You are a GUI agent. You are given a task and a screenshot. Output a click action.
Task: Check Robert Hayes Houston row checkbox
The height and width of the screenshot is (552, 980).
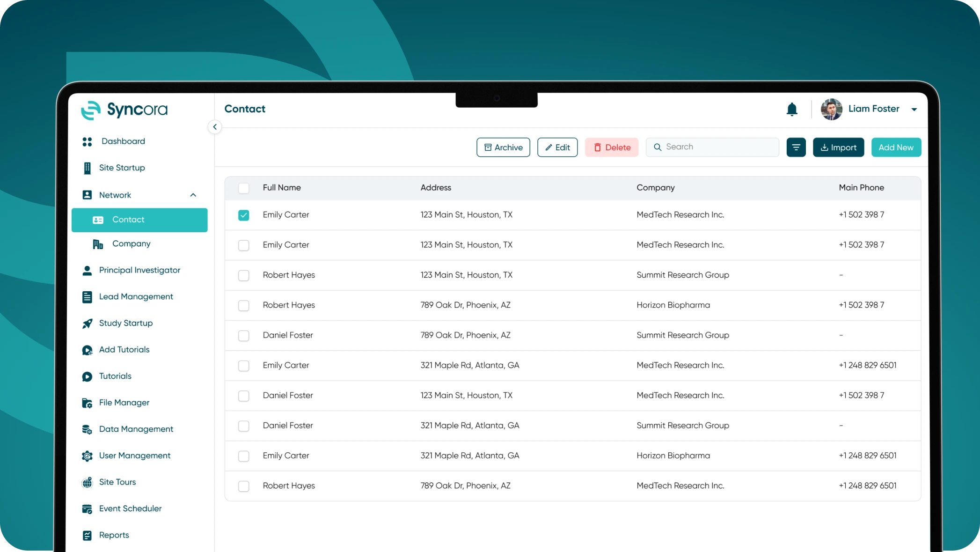(244, 275)
